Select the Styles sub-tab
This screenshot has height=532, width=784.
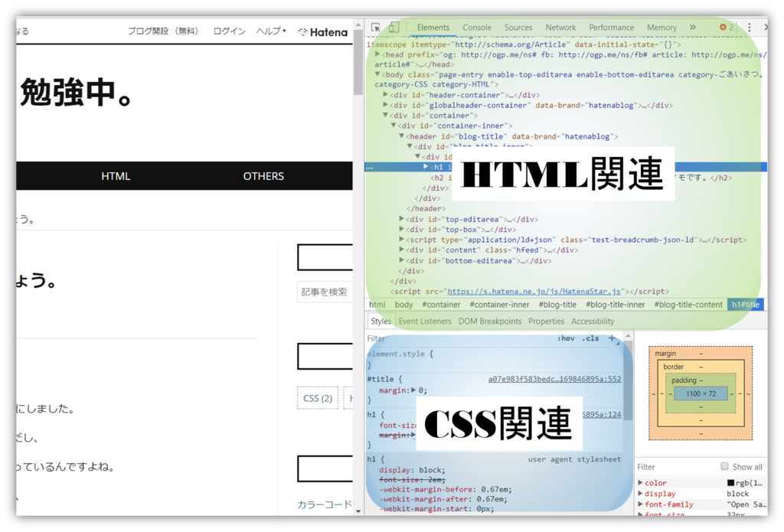(381, 321)
